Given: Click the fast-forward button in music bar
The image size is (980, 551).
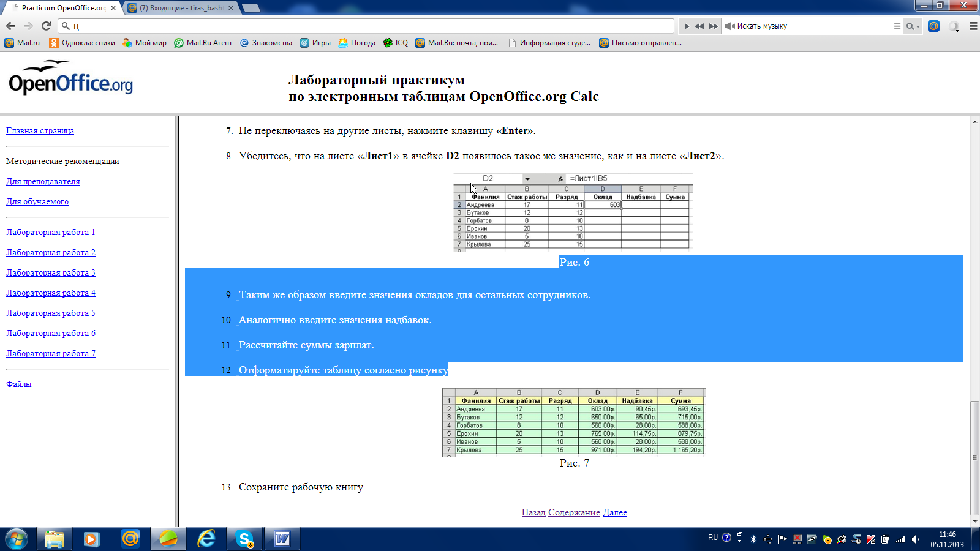Looking at the screenshot, I should pyautogui.click(x=713, y=26).
